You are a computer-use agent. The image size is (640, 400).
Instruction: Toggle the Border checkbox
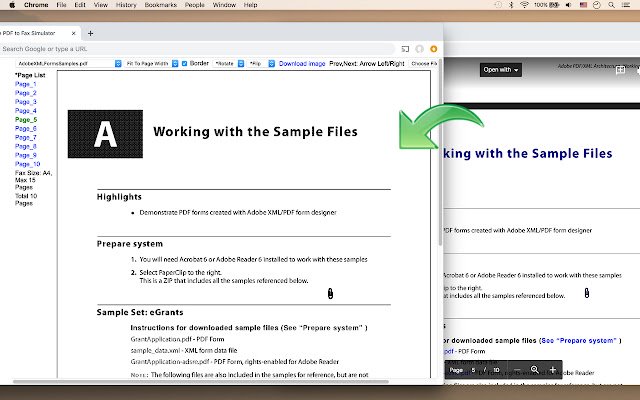[184, 64]
